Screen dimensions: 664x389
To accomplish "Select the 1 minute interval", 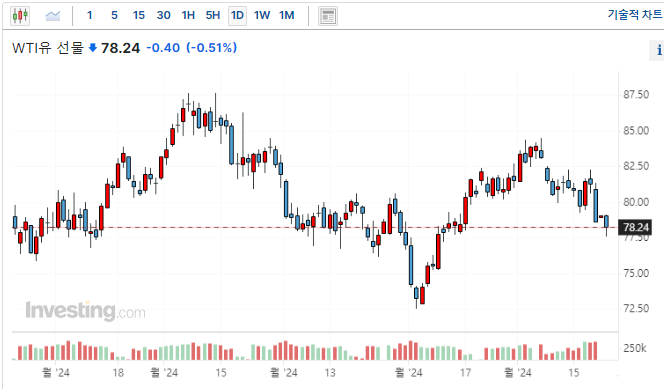I will tap(89, 16).
